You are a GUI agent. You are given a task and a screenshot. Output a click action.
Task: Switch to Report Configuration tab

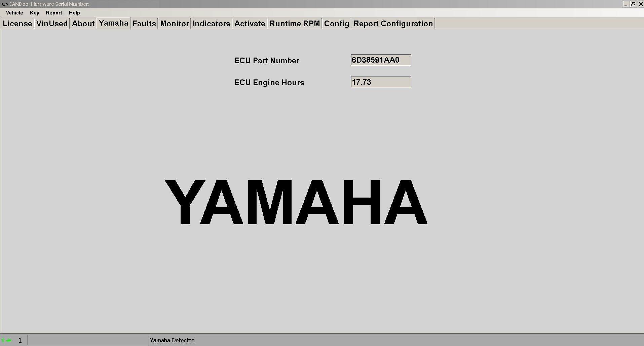[393, 24]
